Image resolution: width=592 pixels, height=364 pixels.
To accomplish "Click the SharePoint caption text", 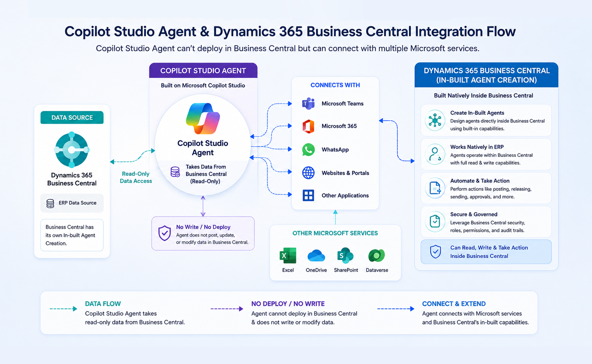I will click(346, 270).
